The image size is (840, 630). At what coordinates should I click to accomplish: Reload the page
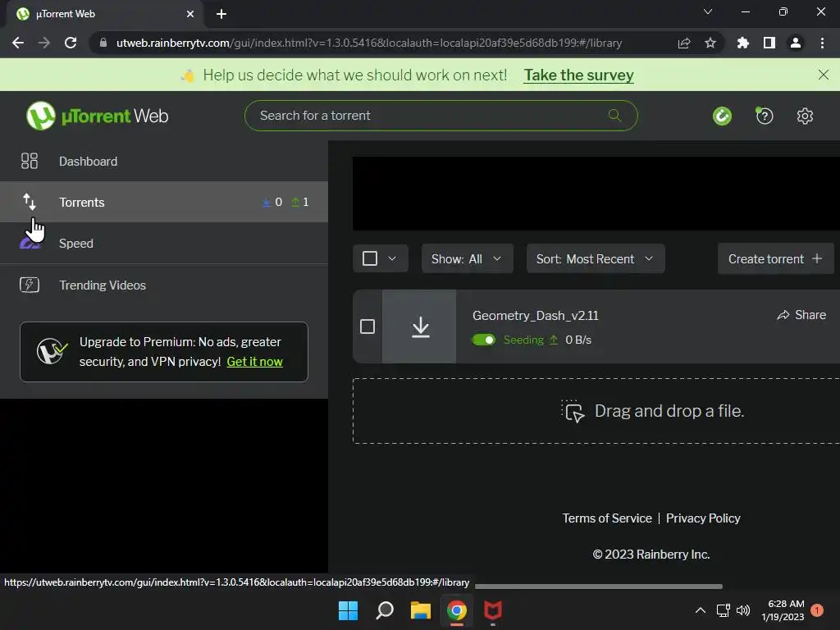click(71, 43)
